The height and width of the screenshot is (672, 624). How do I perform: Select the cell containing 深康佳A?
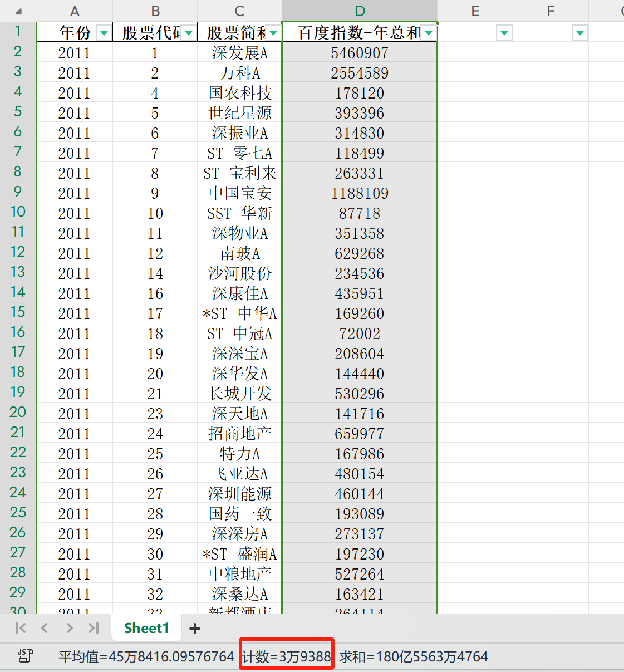click(239, 293)
